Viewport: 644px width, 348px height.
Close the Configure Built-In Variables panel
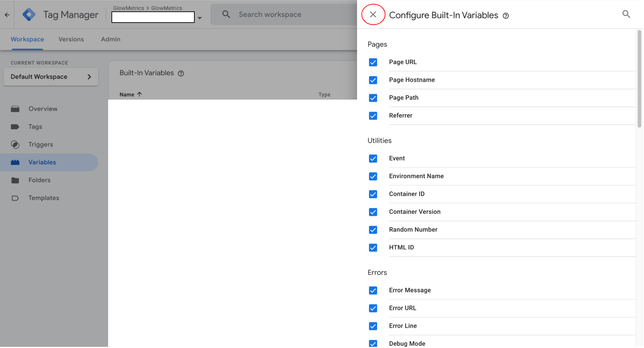[x=373, y=14]
